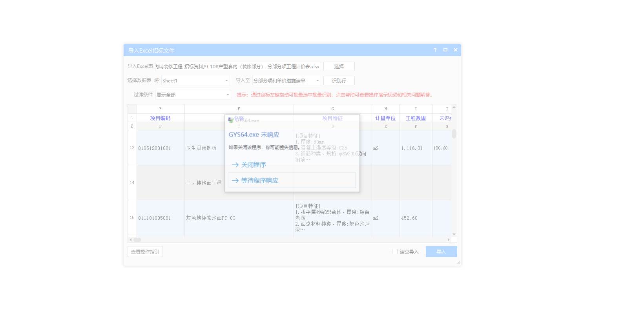Close the 导入Excel招标文件 dialog
The width and height of the screenshot is (644, 332).
click(x=456, y=50)
